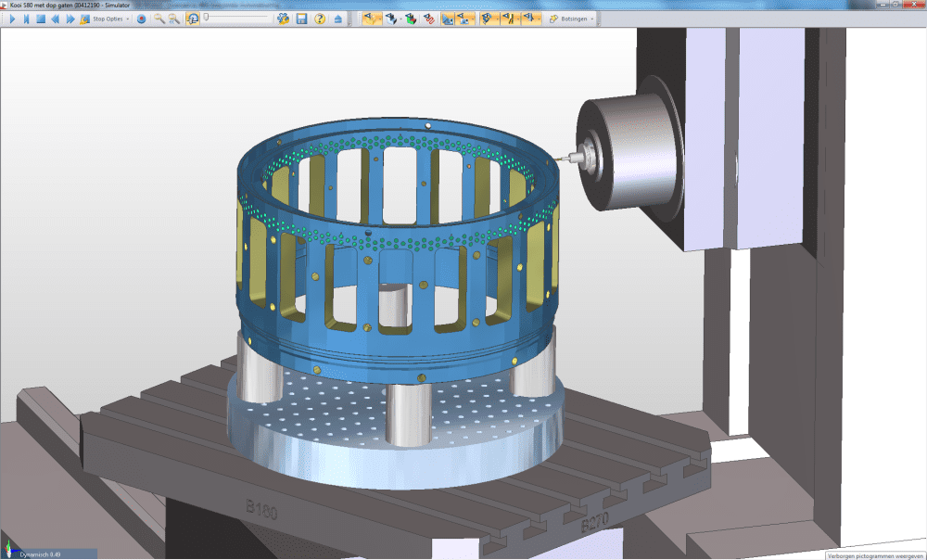Start the simulation with the Play button

point(12,19)
